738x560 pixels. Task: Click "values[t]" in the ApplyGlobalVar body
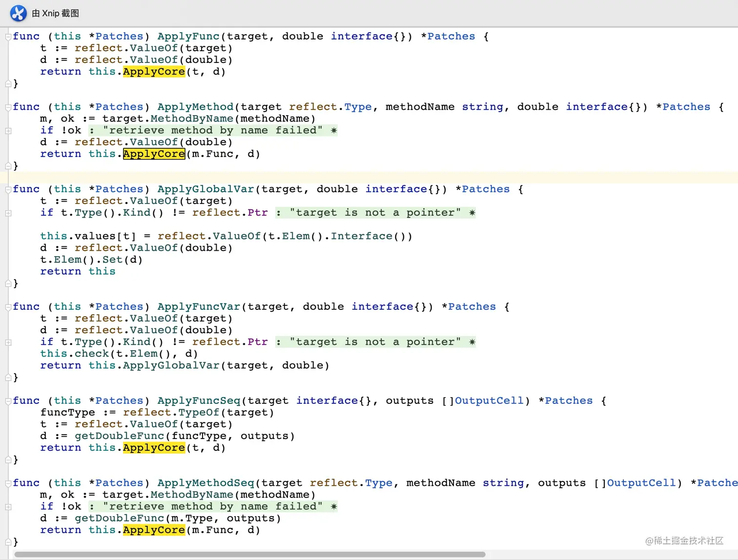[105, 237]
